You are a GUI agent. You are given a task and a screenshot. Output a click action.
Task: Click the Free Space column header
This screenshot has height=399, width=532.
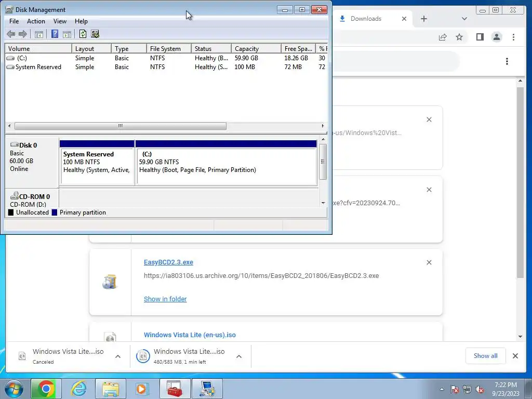click(298, 48)
